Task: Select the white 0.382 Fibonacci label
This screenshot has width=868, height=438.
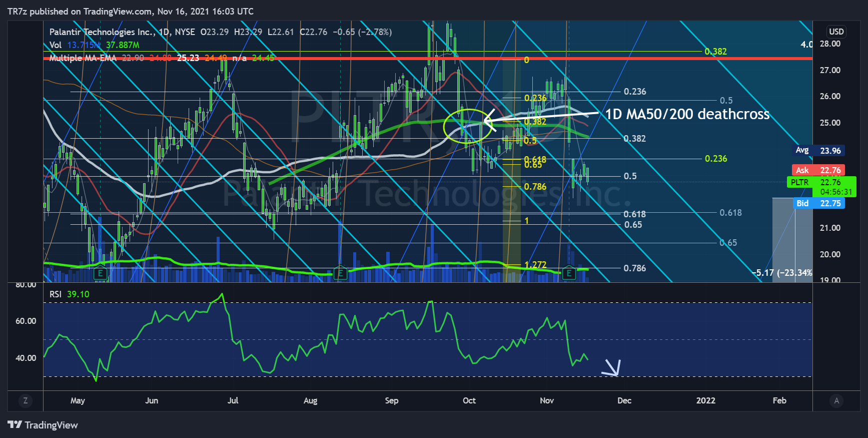Action: [635, 139]
